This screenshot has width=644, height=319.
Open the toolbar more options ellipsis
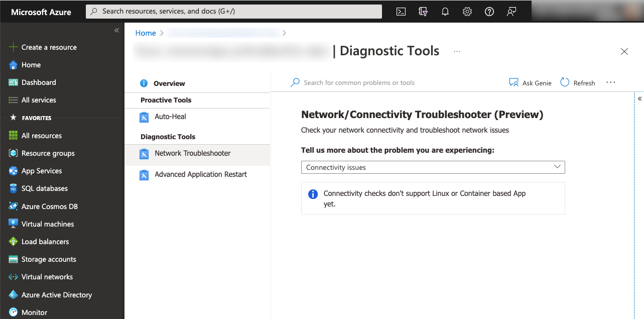tap(610, 82)
